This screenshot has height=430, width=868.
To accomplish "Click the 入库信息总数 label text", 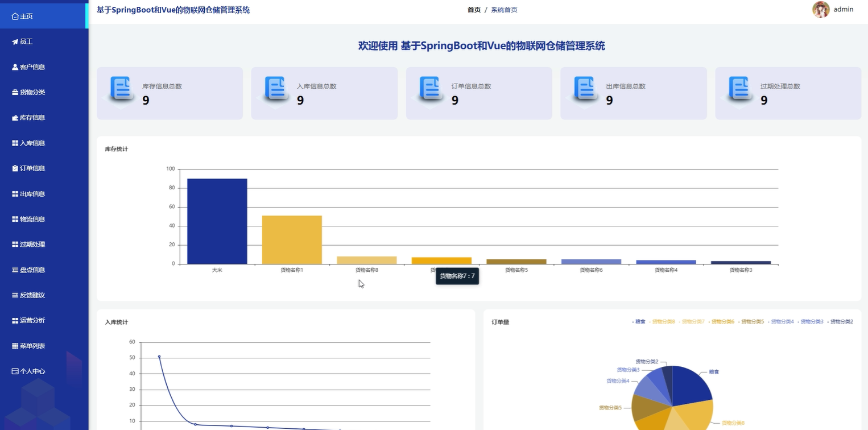I will 317,86.
